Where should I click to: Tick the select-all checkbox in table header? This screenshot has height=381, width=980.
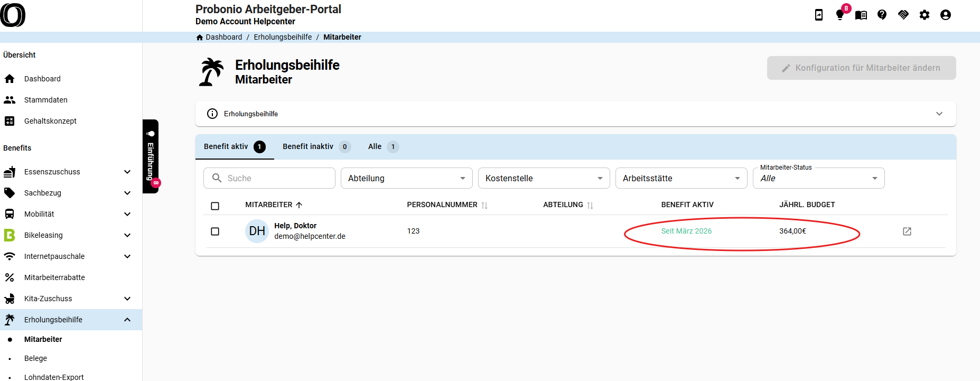215,206
